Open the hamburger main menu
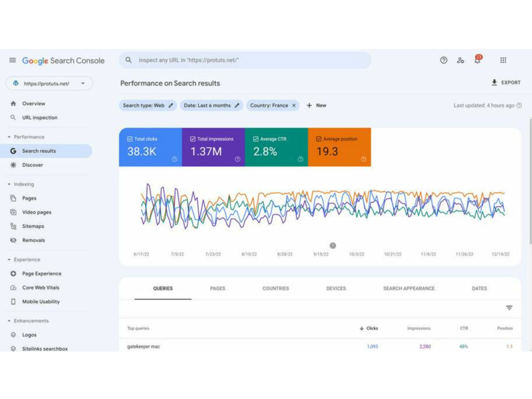The image size is (532, 399). click(x=13, y=61)
